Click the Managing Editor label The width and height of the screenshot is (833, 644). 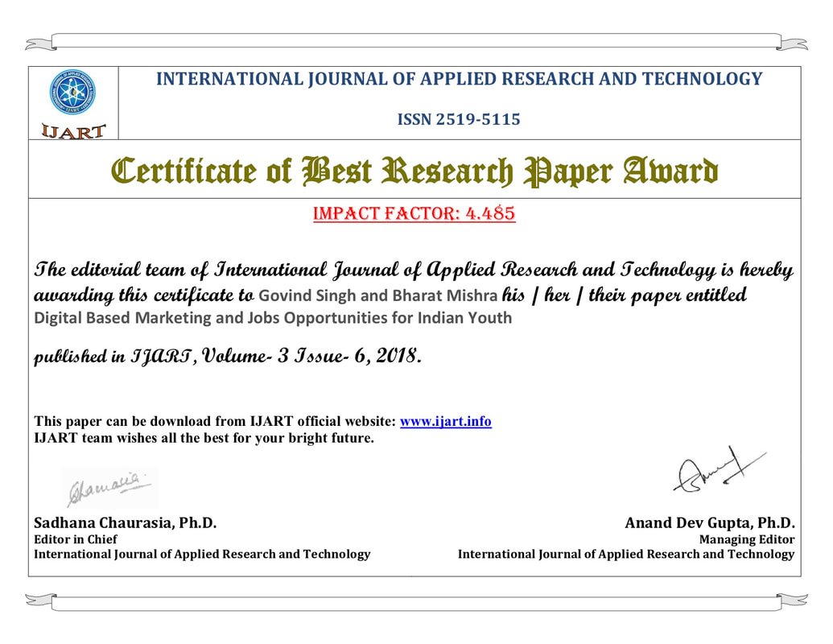pyautogui.click(x=747, y=539)
